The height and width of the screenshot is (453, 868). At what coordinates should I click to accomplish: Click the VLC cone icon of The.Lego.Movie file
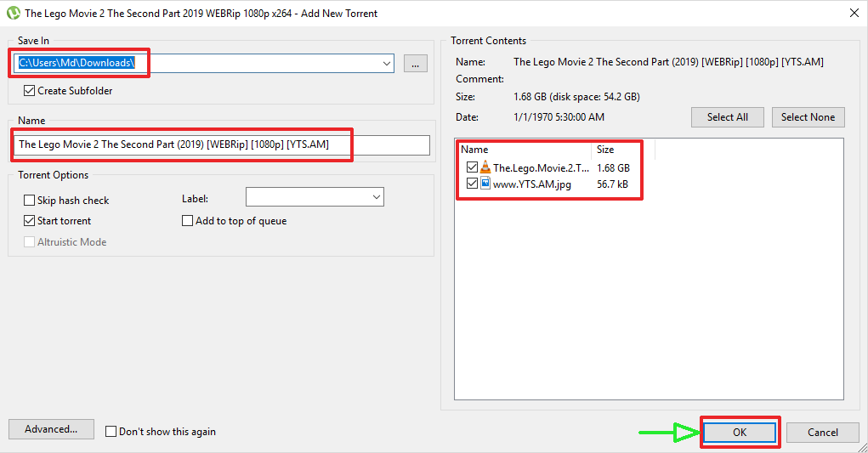485,167
